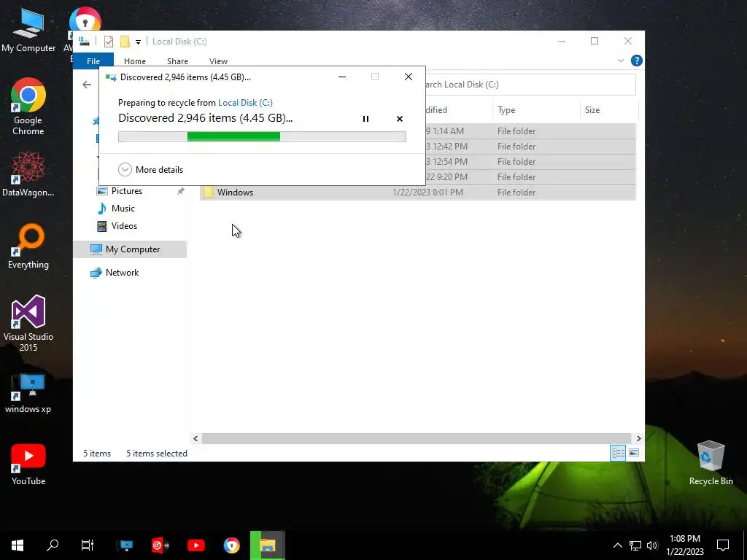
Task: Select My Computer in navigation pane
Action: coord(130,249)
